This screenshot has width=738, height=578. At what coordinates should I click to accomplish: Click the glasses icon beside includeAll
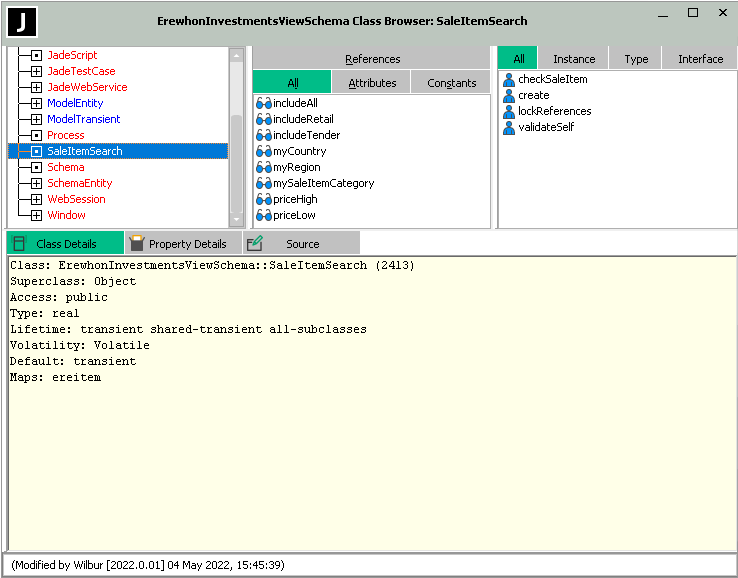pyautogui.click(x=264, y=103)
